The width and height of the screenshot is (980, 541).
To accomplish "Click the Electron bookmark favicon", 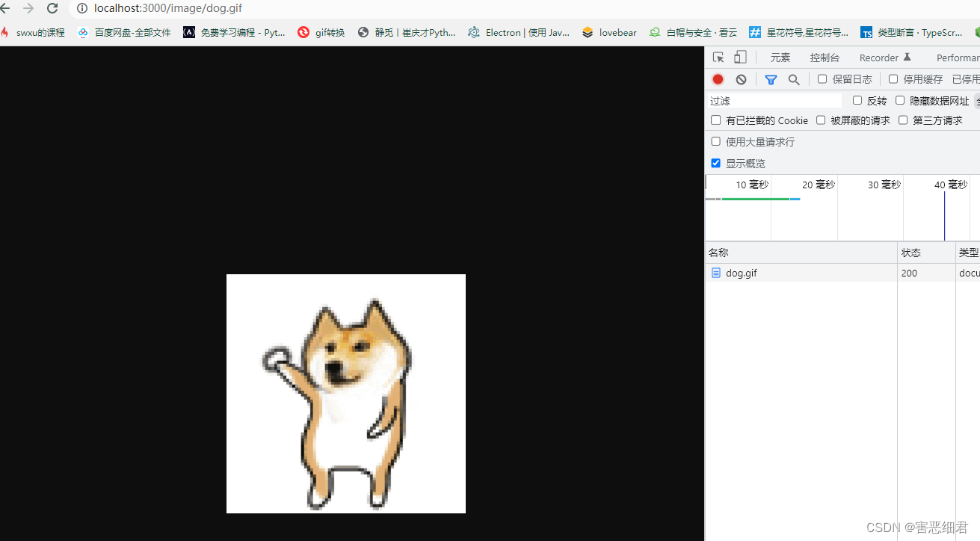I will (x=474, y=33).
